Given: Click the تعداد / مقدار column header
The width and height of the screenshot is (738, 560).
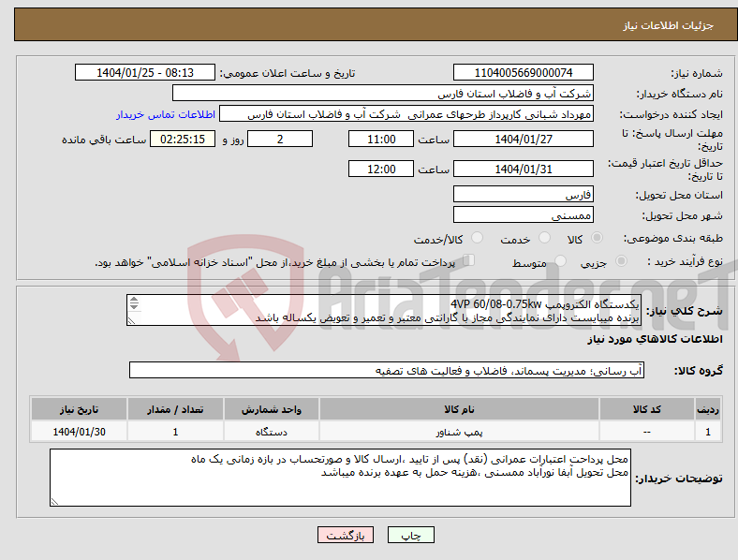Looking at the screenshot, I should coord(175,409).
